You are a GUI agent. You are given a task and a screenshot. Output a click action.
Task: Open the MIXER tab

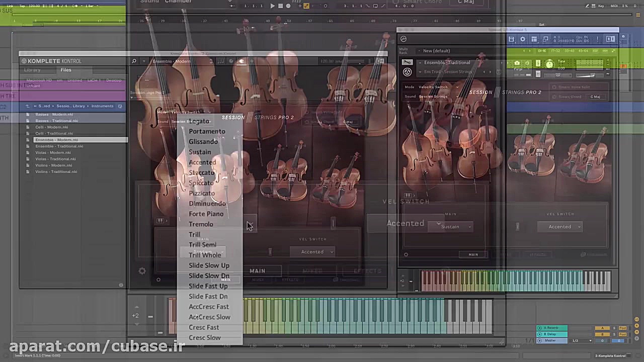coord(312,271)
